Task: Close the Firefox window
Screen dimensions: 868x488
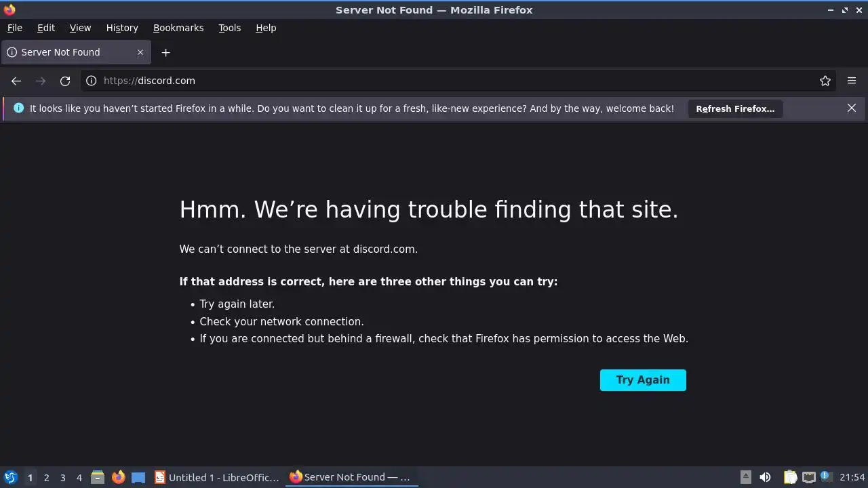Action: tap(859, 10)
